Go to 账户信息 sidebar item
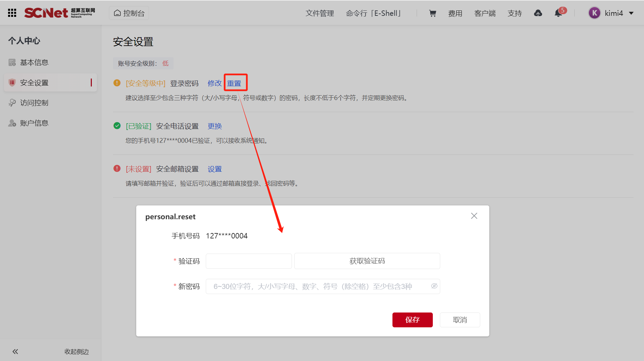 pos(34,123)
